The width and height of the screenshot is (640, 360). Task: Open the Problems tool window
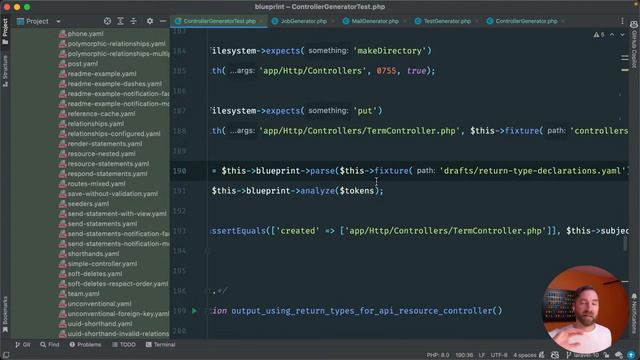(x=85, y=345)
